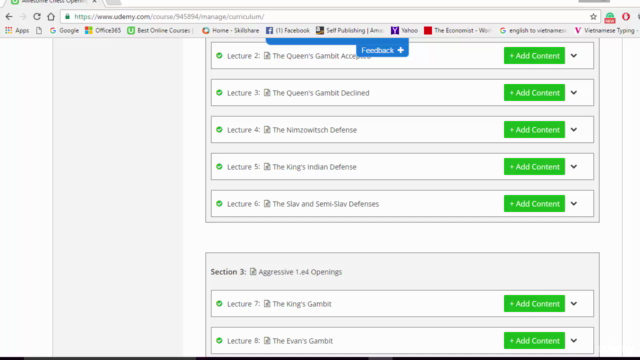
Task: Click the green check circle for Lecture 5
Action: (x=219, y=167)
